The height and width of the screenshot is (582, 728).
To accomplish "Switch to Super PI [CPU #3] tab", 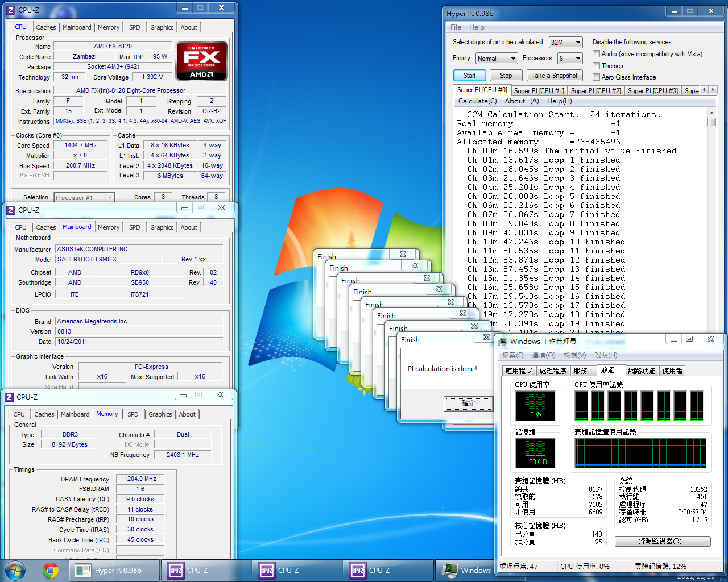I will [x=652, y=91].
